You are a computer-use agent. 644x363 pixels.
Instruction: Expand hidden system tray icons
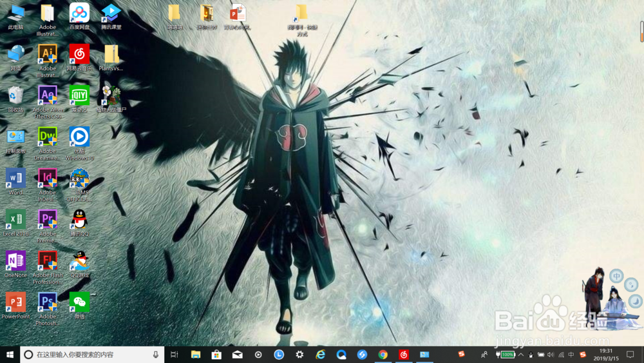tap(521, 355)
